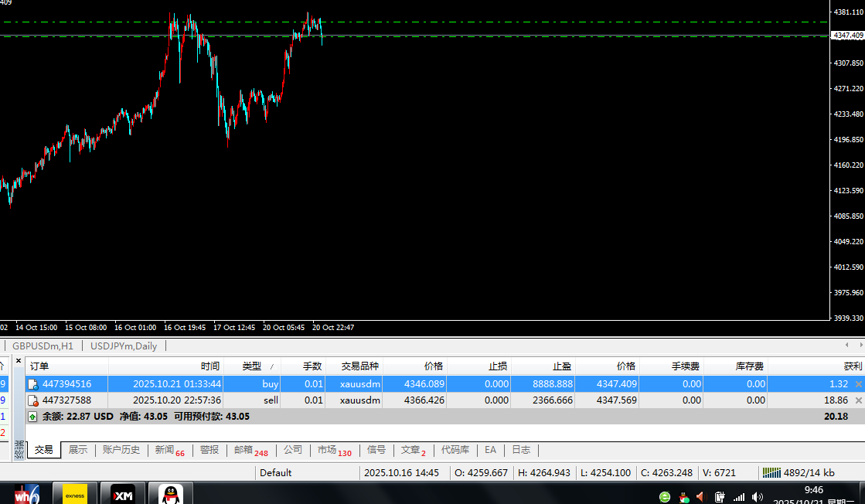Click the balance row icon
Image resolution: width=865 pixels, height=504 pixels.
click(32, 417)
